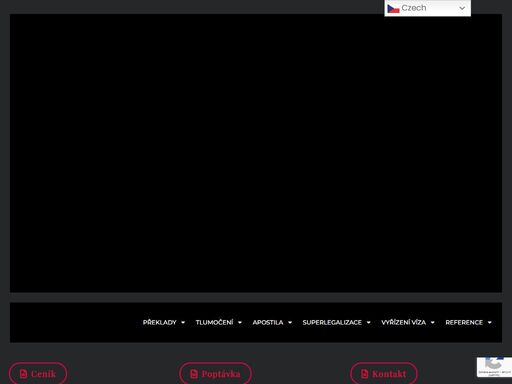Open the PŘEKLADY menu item
Viewport: 512px width, 384px height.
[159, 322]
